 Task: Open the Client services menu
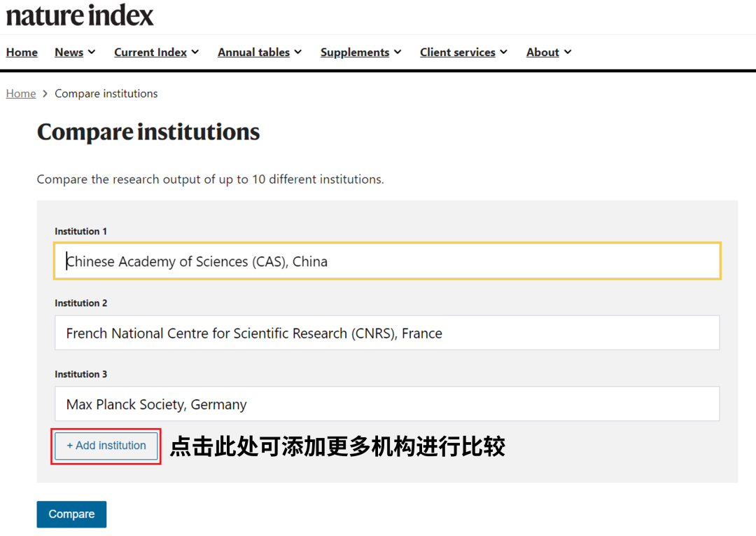point(458,52)
